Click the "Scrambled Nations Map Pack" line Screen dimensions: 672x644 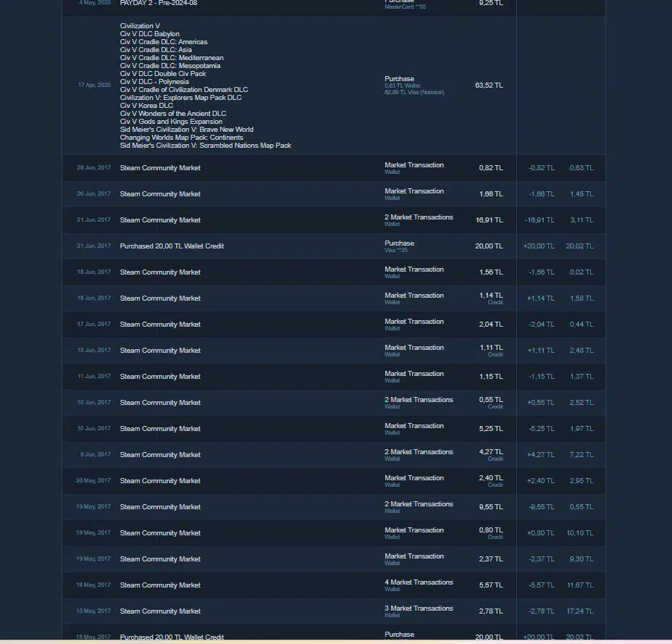pyautogui.click(x=205, y=146)
